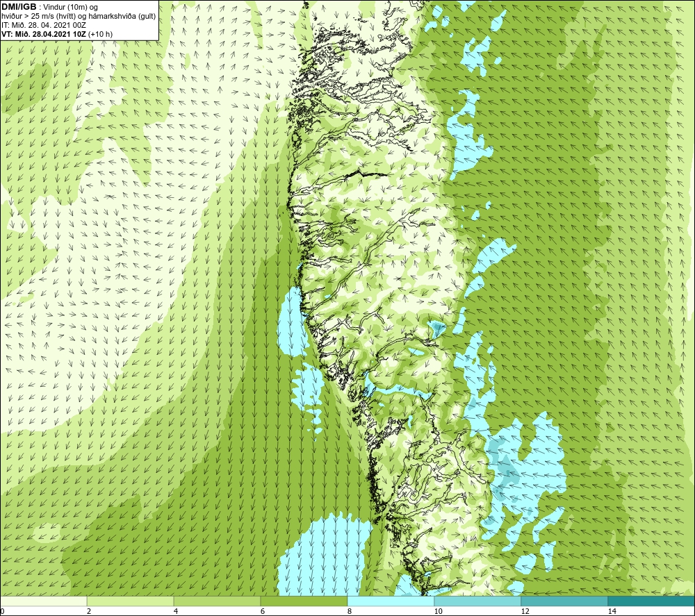Click the legend scale label '8'
Viewport: 695px width, 616px height.
click(350, 611)
